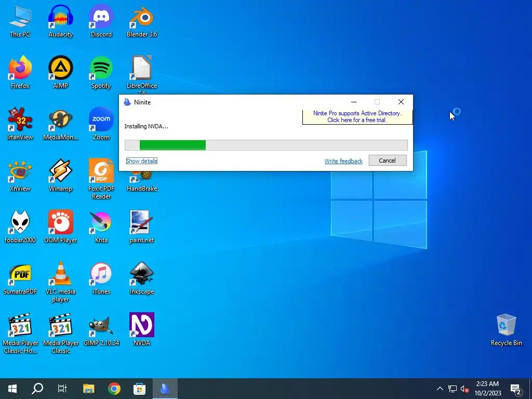Select the VLC media player shortcut

[x=60, y=282]
